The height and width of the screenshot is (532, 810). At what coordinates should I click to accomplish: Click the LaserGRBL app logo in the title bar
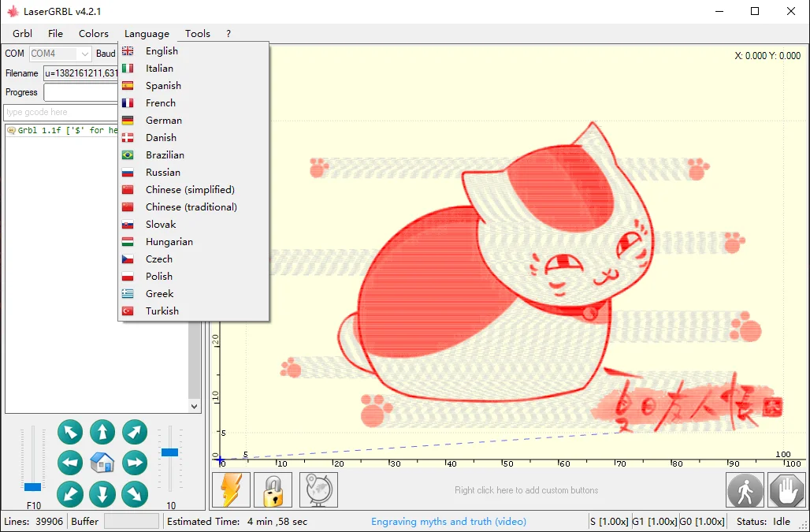tap(13, 11)
